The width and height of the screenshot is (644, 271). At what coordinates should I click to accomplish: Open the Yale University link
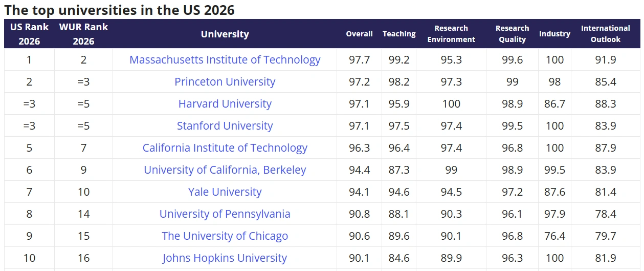(225, 192)
